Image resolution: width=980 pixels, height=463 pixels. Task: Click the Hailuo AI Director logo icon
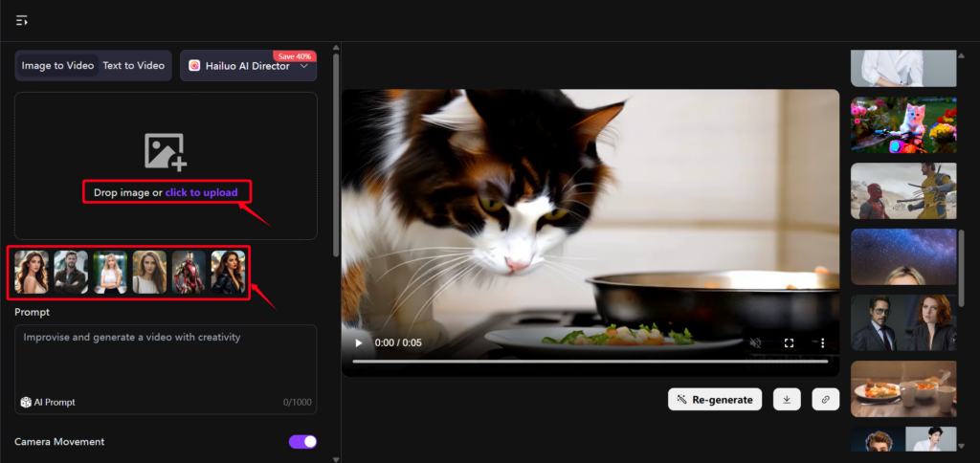click(x=194, y=66)
